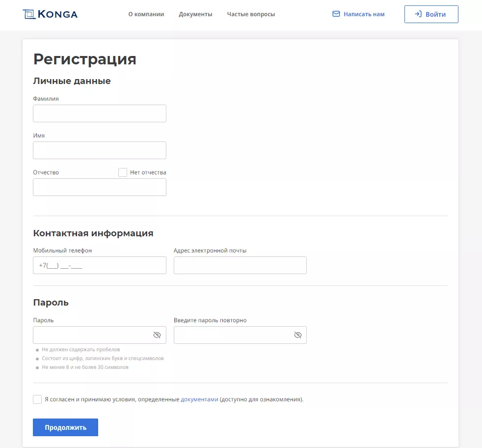Open the Частые вопросы page

(x=251, y=14)
